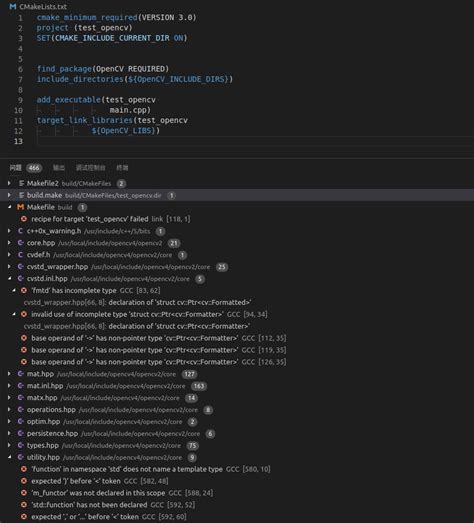Click the build.make file icon
This screenshot has height=523, width=474.
tap(21, 195)
